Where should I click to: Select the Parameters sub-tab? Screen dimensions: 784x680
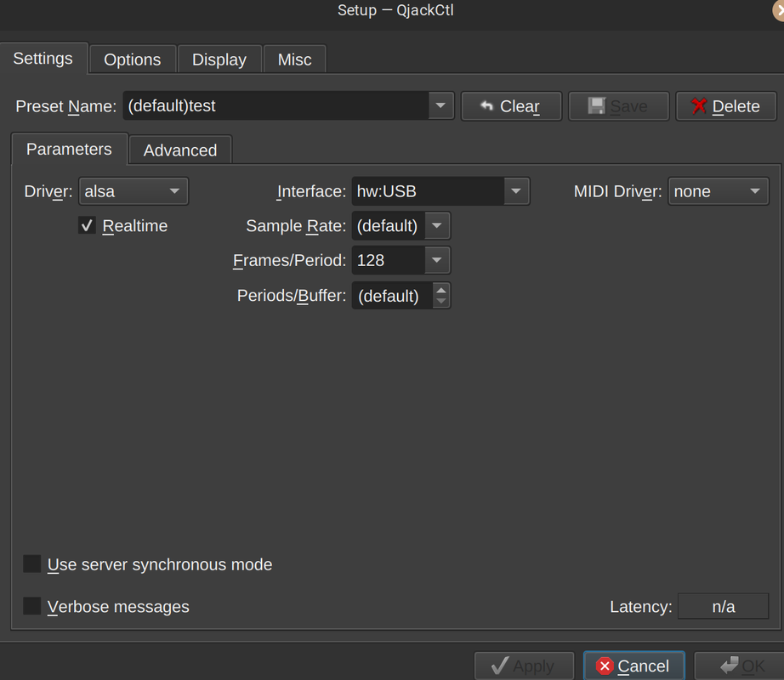click(70, 149)
